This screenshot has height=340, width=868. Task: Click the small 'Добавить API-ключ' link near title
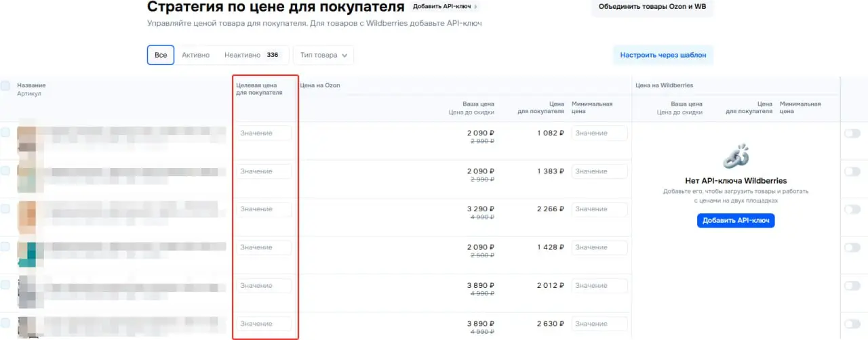coord(445,7)
